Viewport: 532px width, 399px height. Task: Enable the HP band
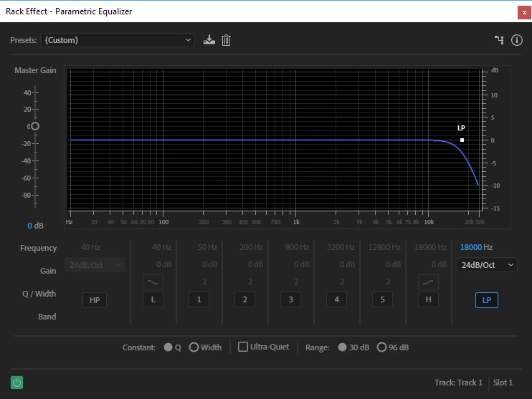click(x=95, y=300)
